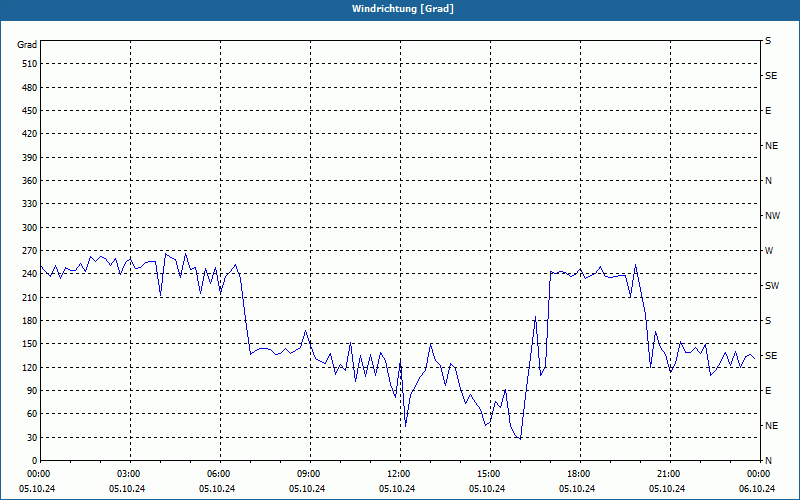Click the 03:00 time label on the x-axis
The height and width of the screenshot is (500, 800).
tap(130, 473)
